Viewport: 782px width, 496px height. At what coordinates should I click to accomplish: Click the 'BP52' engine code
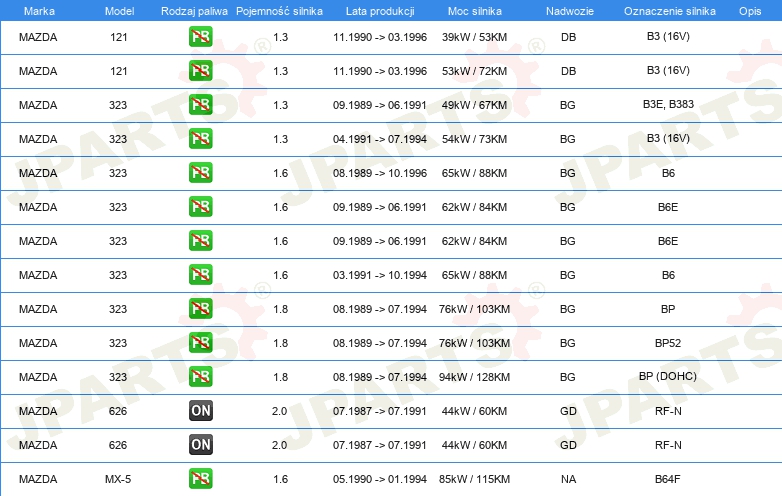click(x=668, y=343)
